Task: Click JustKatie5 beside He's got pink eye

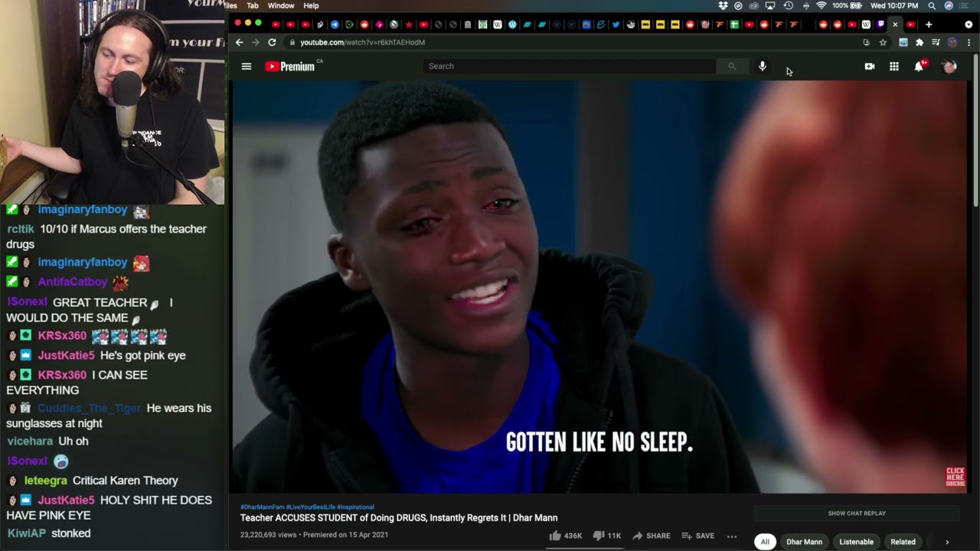Action: click(x=67, y=356)
